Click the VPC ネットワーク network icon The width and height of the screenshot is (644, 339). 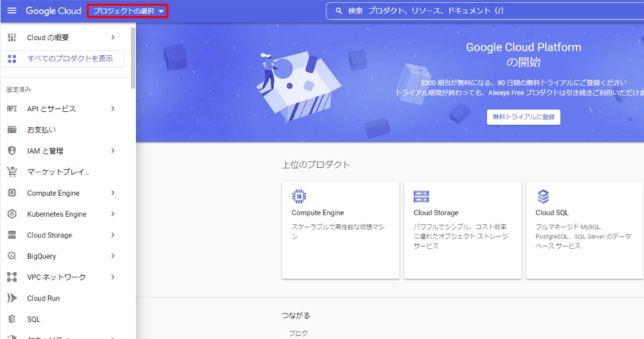(12, 277)
